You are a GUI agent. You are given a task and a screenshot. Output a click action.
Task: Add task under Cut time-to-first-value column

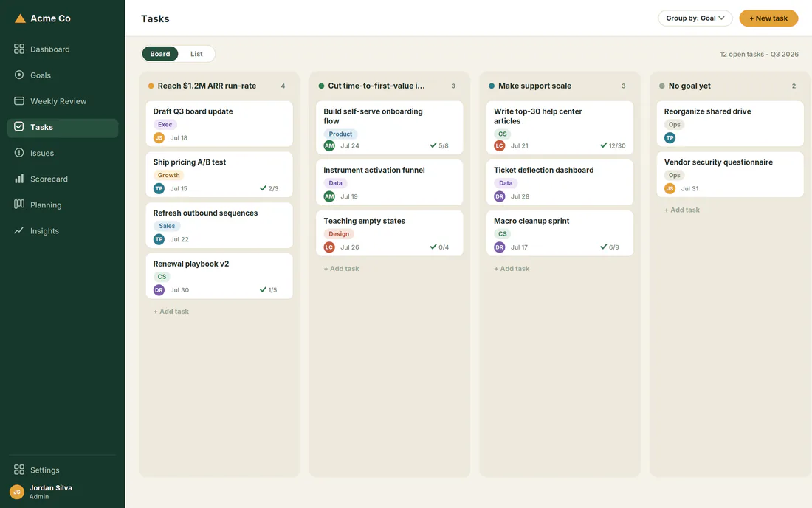tap(341, 268)
